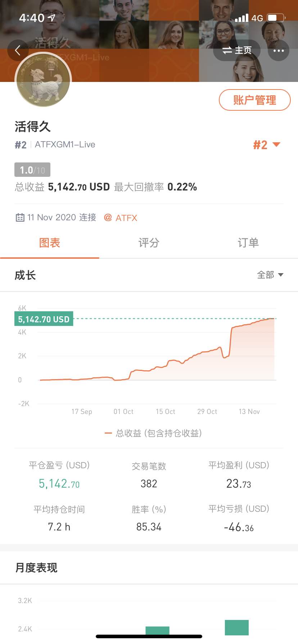Tap the 主页 switch icon button
Screen dimensions: 298x644
[236, 51]
